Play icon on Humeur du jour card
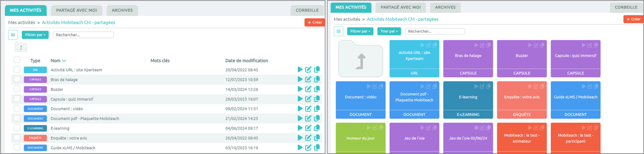The height and width of the screenshot is (154, 644). click(369, 128)
